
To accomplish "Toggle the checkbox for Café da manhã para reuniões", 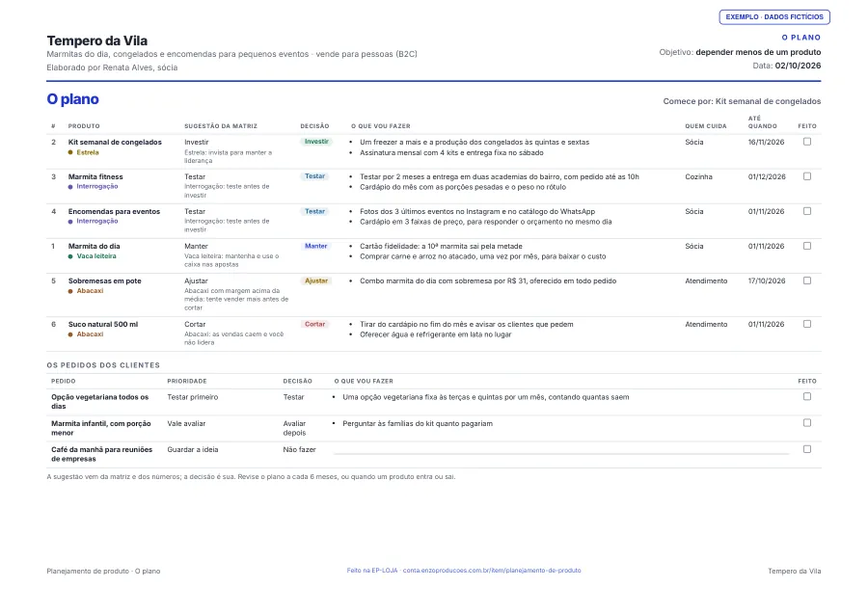I will click(x=807, y=449).
